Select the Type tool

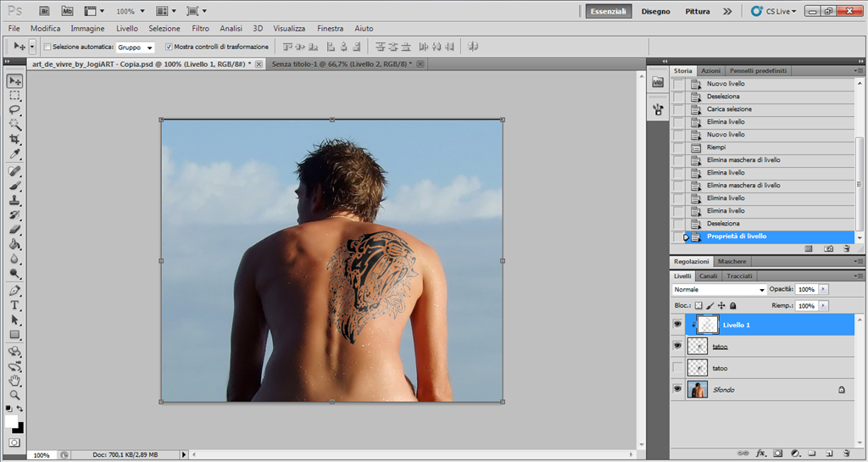(15, 305)
